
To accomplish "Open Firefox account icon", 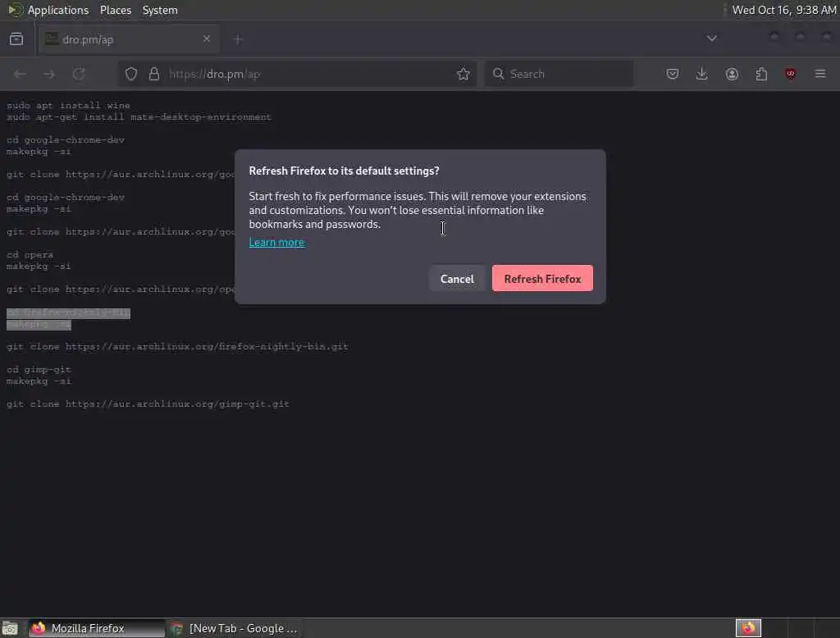I will pos(732,74).
